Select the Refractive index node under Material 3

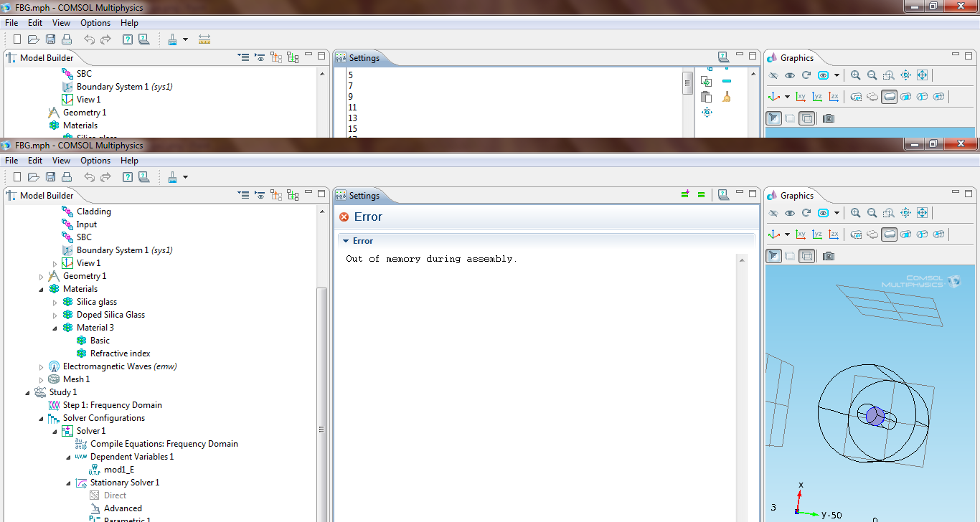coord(120,353)
